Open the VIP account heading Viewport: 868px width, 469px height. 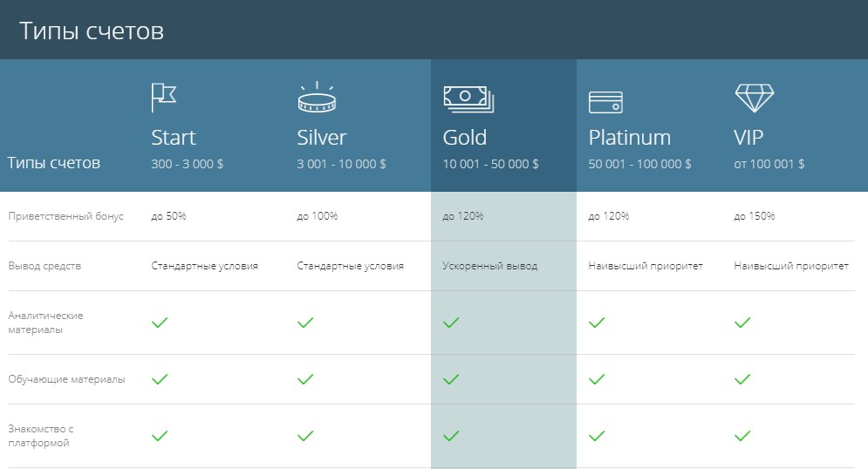point(748,137)
